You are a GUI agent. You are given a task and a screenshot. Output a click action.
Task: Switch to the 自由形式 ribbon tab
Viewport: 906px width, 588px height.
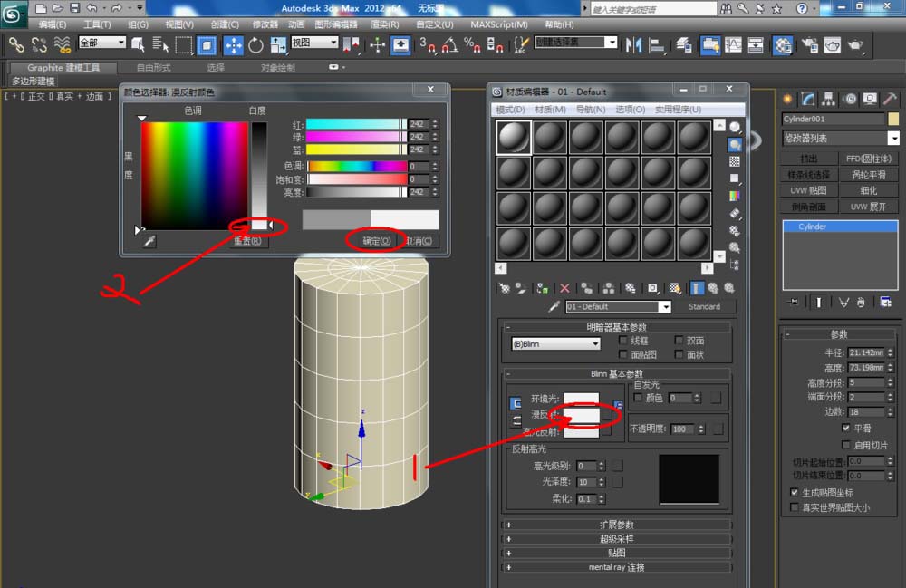coord(153,68)
